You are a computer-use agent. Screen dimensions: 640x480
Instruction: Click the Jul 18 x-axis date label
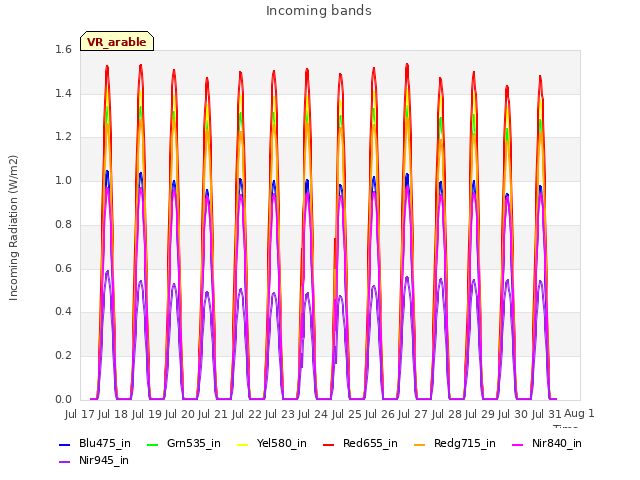113,415
